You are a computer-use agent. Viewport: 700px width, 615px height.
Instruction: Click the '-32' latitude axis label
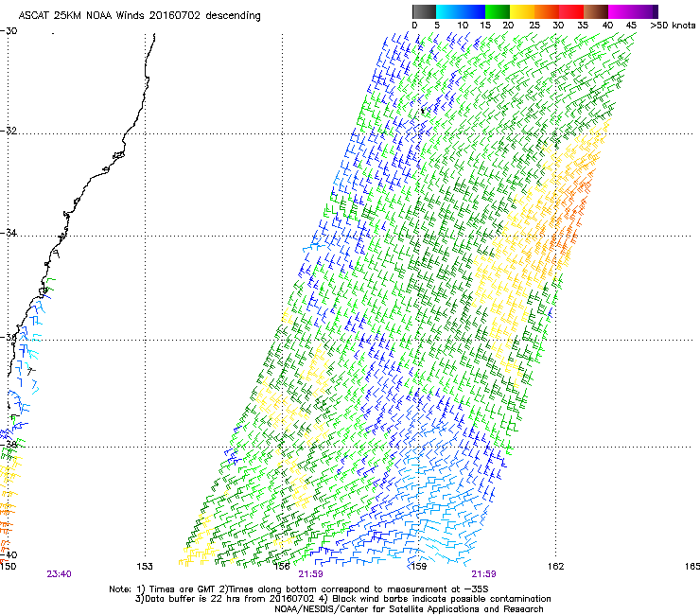tap(9, 131)
